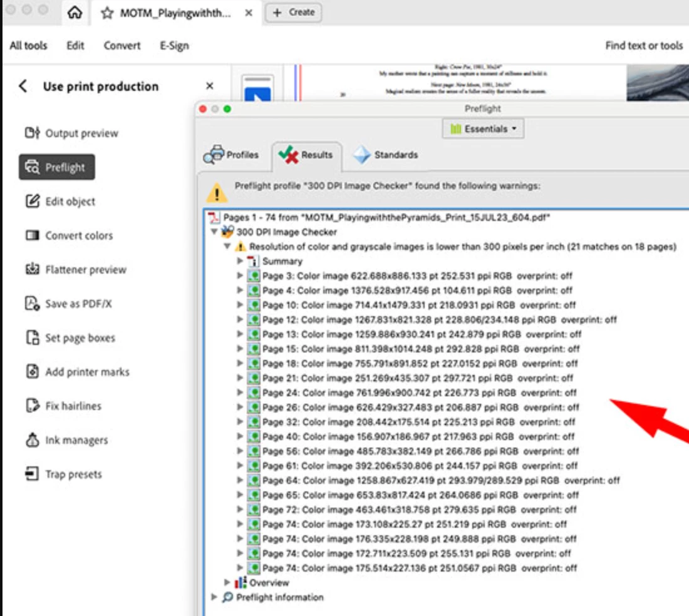Switch to the Profiles tab
The image size is (689, 616).
point(231,155)
